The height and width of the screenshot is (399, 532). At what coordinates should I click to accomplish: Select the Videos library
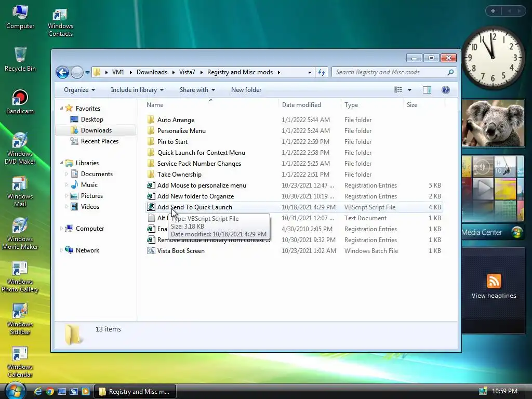(x=90, y=207)
